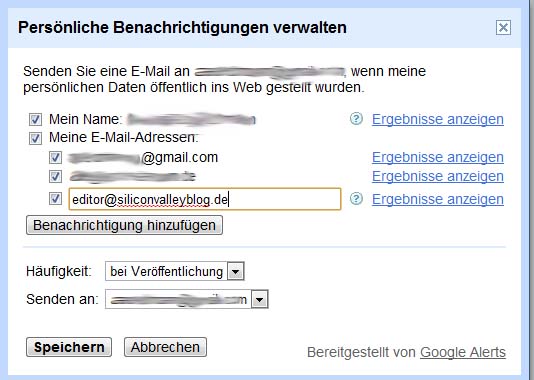This screenshot has width=534, height=380.
Task: Show results for the @gmail.com address
Action: click(x=438, y=157)
